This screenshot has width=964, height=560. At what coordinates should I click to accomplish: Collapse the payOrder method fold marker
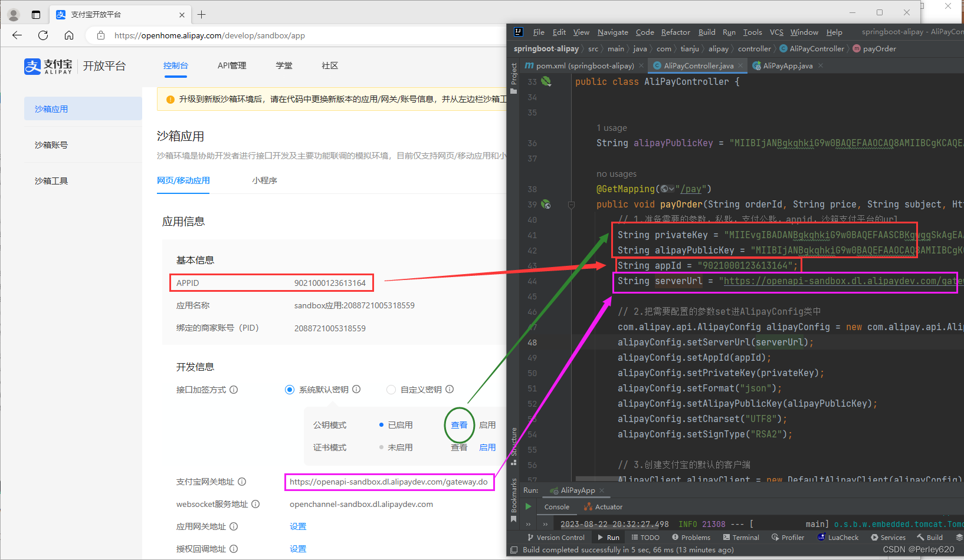click(x=571, y=205)
